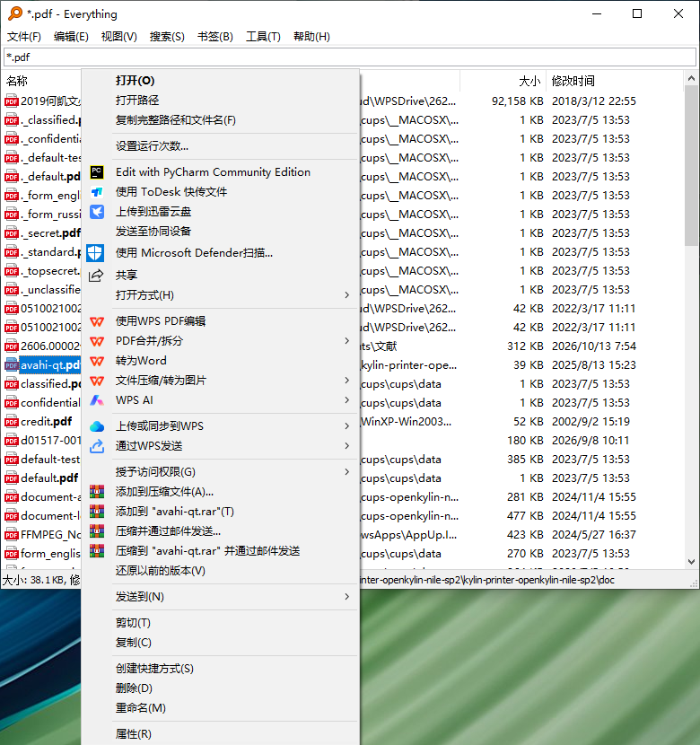Click the 迅雷云盘 upload icon
Viewport: 700px width, 745px height.
(x=97, y=212)
